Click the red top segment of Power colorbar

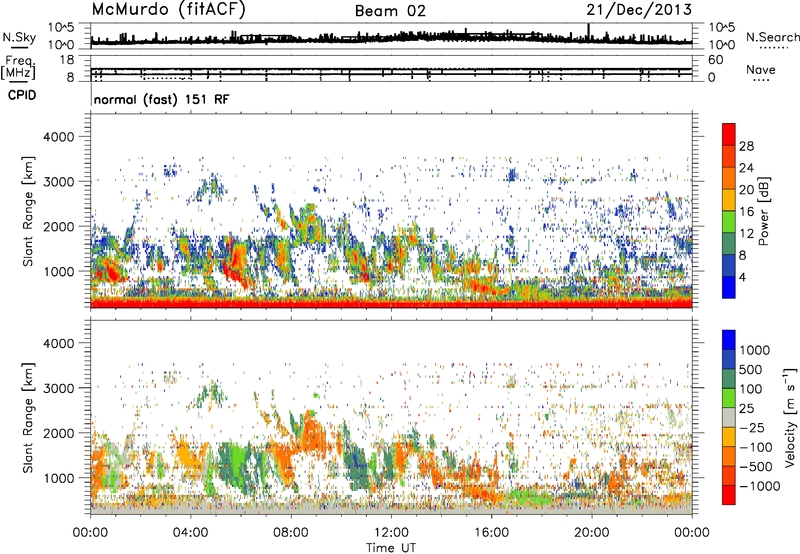pos(729,134)
